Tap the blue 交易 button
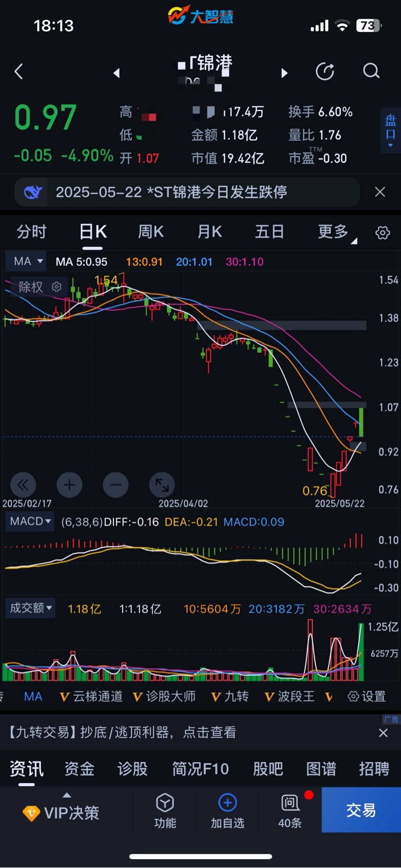 pos(361,810)
